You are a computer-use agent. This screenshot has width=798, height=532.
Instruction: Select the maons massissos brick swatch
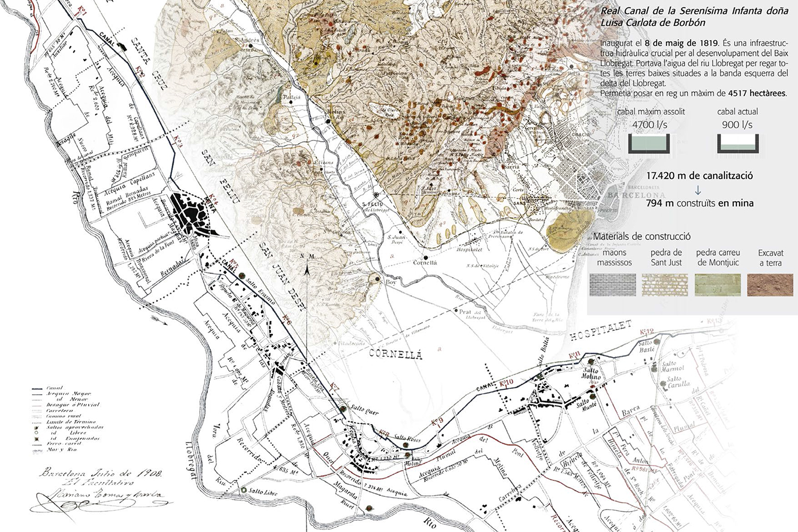(x=614, y=285)
